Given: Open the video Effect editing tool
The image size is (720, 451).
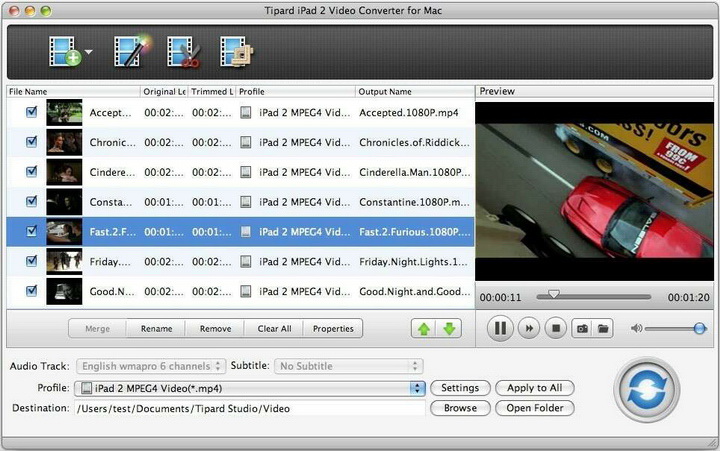Looking at the screenshot, I should pos(132,51).
